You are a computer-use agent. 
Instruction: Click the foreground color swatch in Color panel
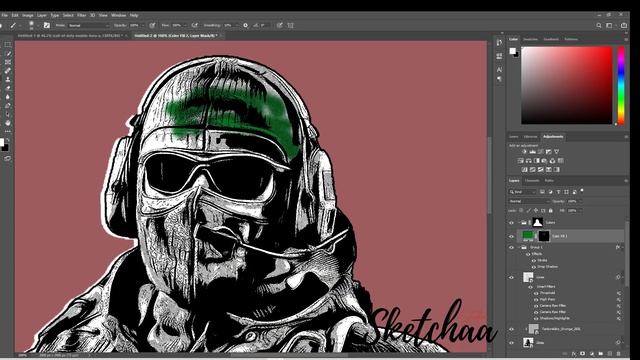[512, 51]
